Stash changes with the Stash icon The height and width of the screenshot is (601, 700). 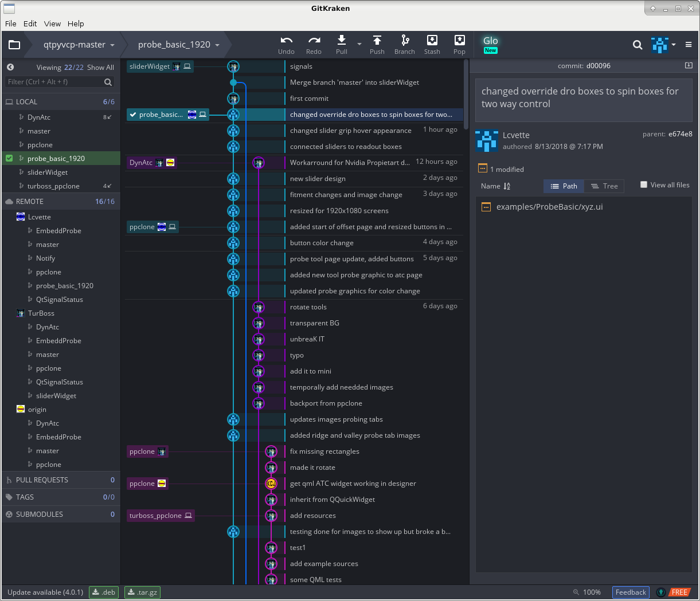click(x=432, y=40)
